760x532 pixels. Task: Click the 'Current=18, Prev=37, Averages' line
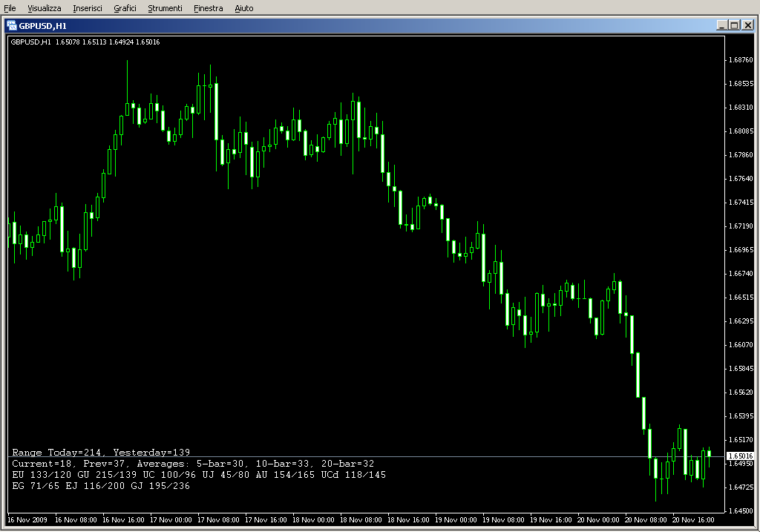193,464
